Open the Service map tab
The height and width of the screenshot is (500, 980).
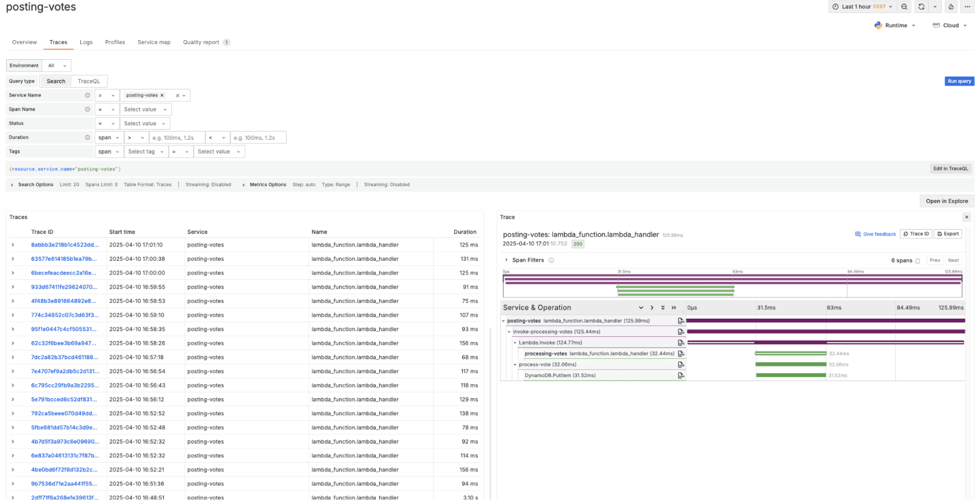154,42
